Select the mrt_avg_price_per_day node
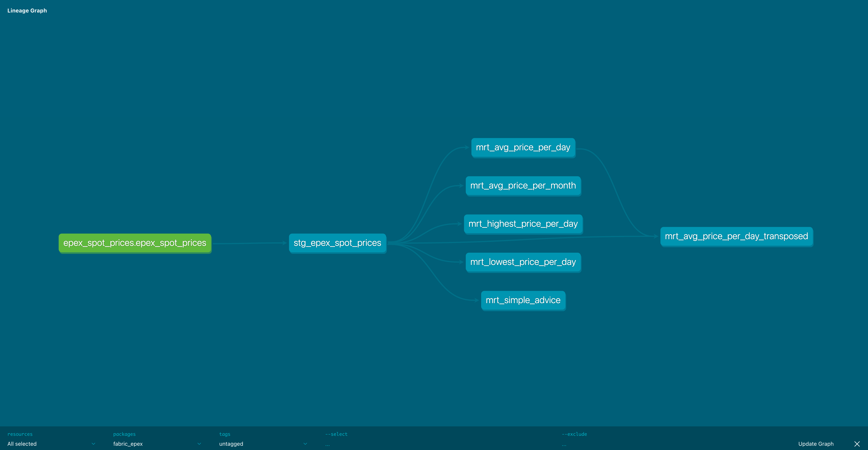Image resolution: width=868 pixels, height=450 pixels. tap(523, 147)
